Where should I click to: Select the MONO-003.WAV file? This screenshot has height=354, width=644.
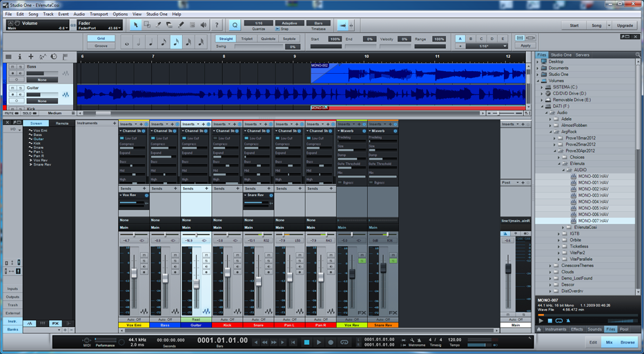[593, 195]
